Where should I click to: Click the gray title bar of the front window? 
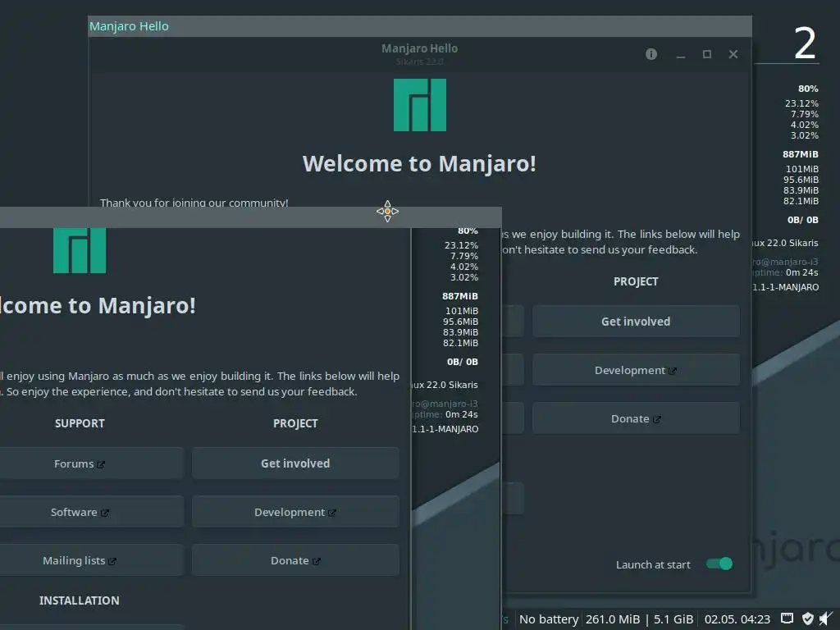pyautogui.click(x=251, y=217)
